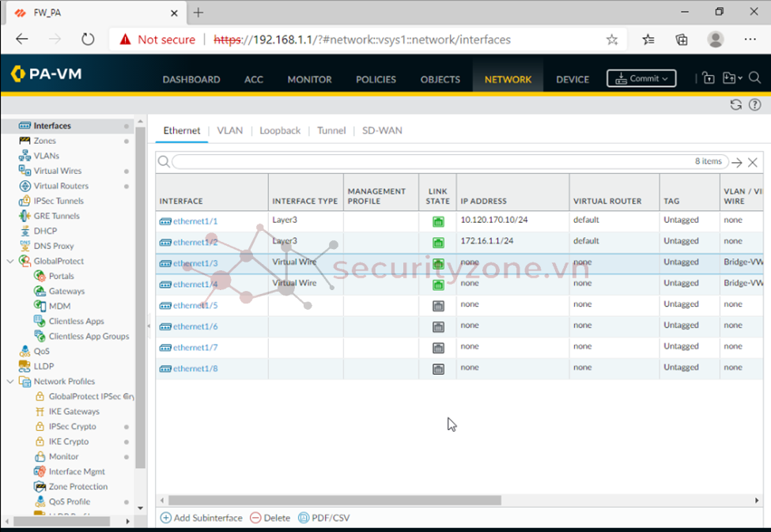Image resolution: width=771 pixels, height=532 pixels.
Task: Select the Zones icon in sidebar
Action: [25, 141]
